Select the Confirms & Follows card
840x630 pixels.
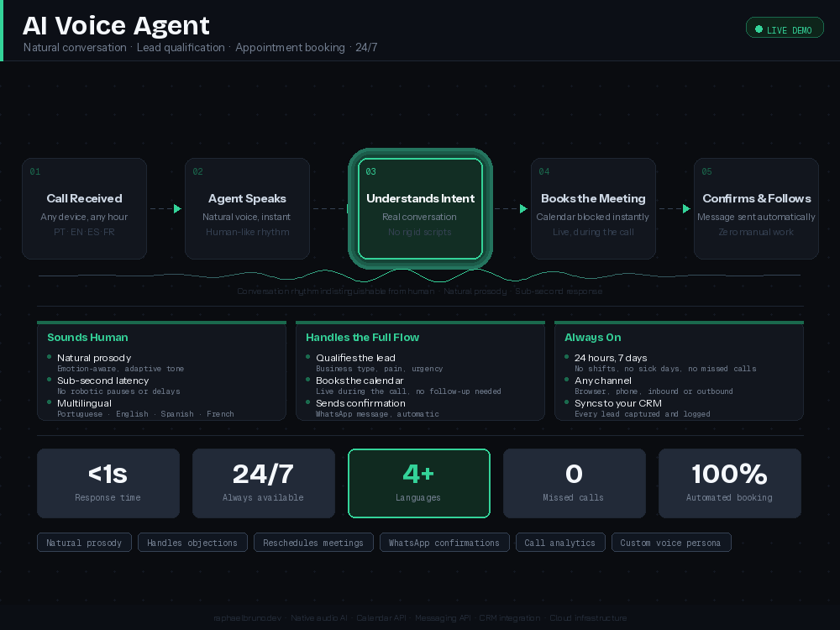(x=756, y=208)
